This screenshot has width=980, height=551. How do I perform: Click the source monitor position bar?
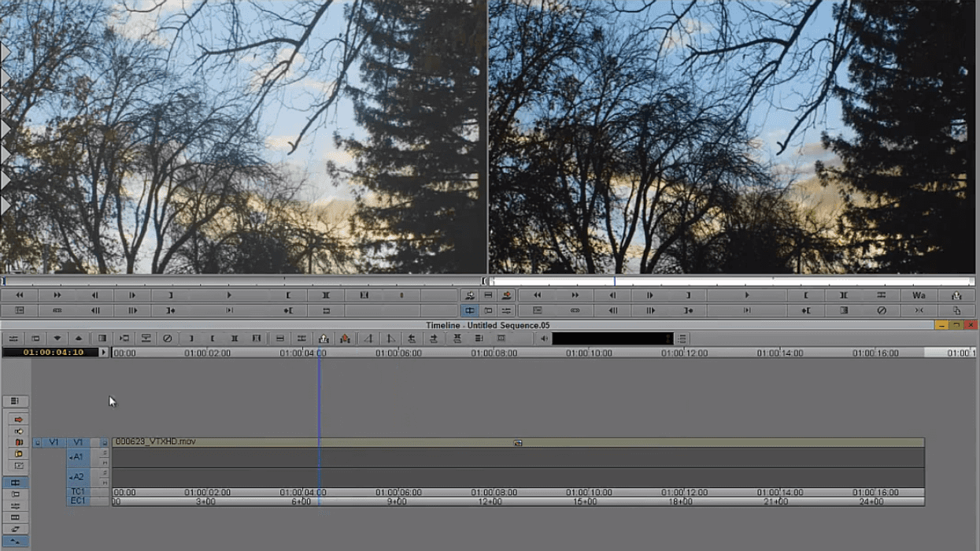click(x=242, y=280)
